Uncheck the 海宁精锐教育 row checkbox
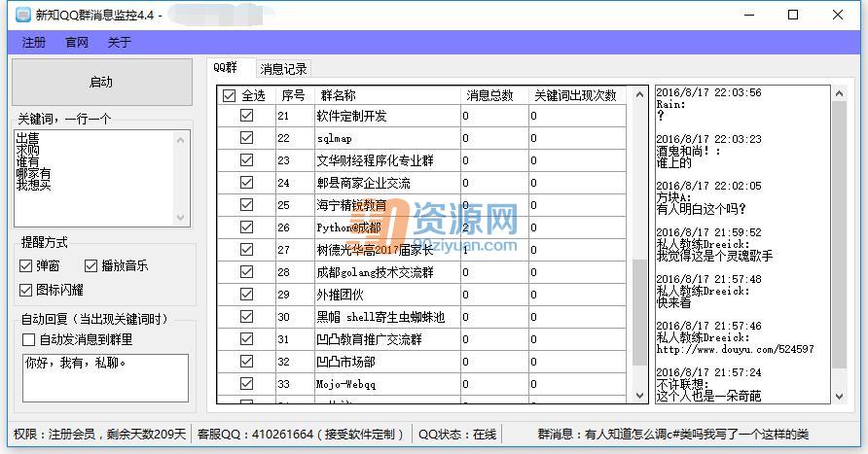868x454 pixels. click(x=247, y=204)
